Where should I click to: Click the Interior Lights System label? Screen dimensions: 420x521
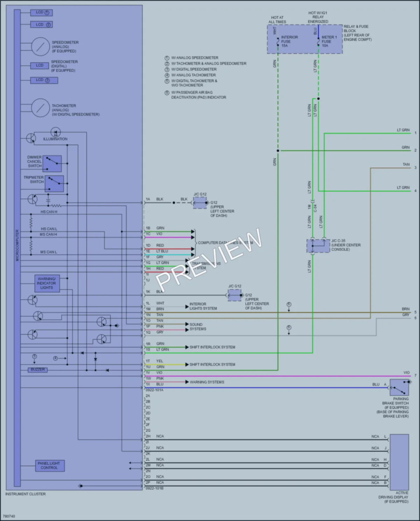pyautogui.click(x=203, y=306)
